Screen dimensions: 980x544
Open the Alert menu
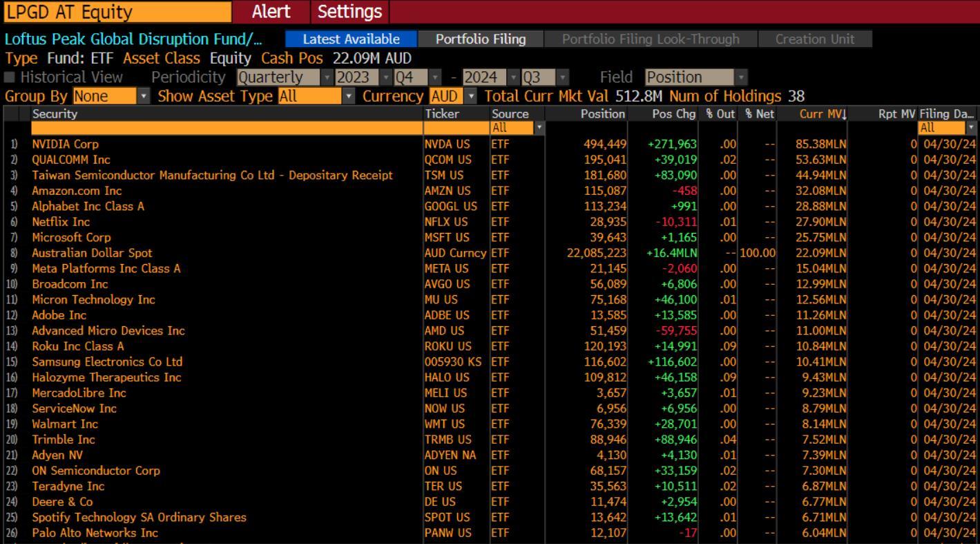click(271, 12)
